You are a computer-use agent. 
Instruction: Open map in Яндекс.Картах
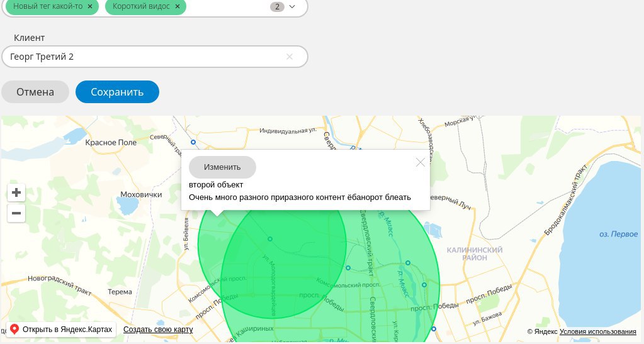(61, 330)
